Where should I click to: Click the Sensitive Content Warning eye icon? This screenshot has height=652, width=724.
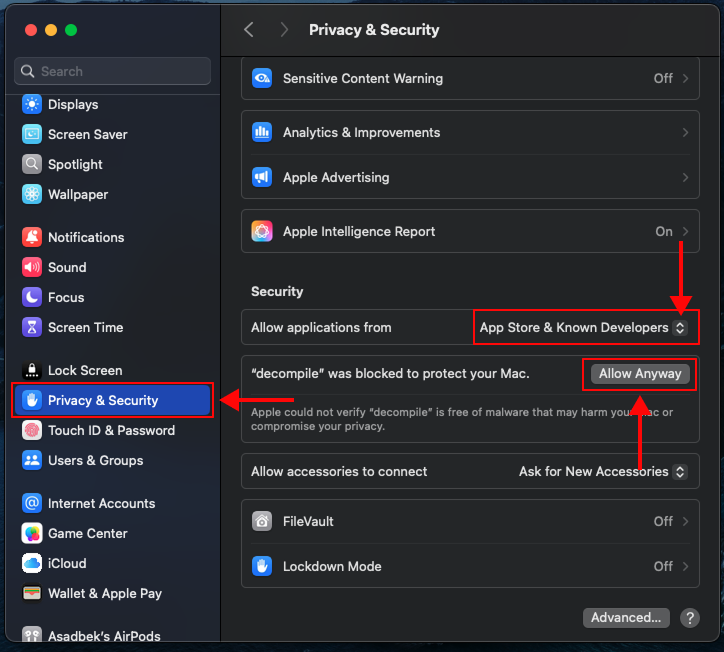click(262, 78)
